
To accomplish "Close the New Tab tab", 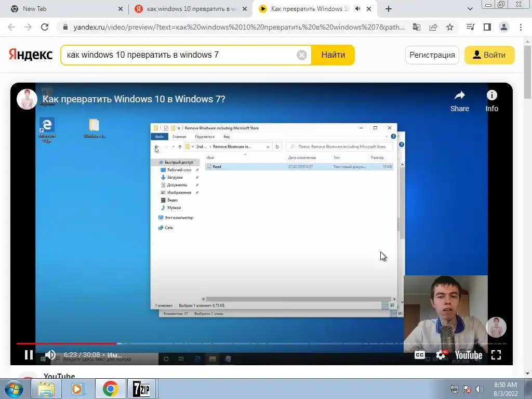I will [120, 9].
